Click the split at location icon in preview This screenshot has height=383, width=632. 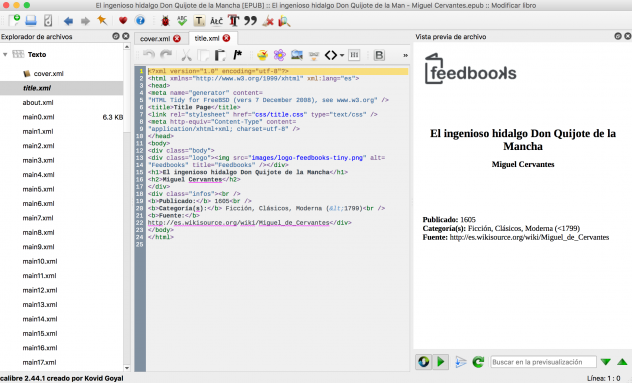[x=461, y=362]
